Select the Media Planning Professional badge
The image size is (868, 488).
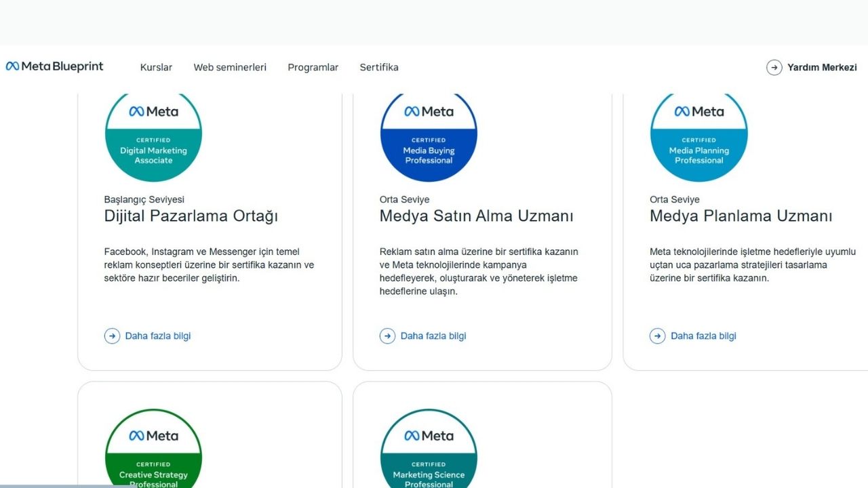coord(698,137)
